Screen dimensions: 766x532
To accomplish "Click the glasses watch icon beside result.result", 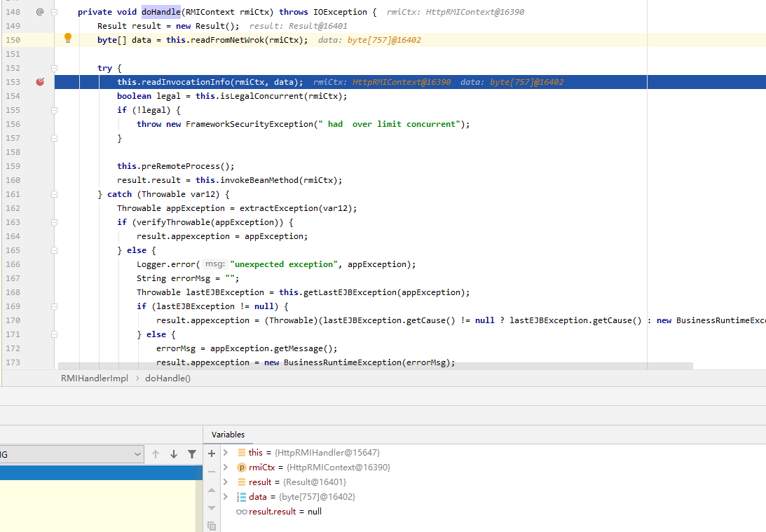I will click(241, 512).
